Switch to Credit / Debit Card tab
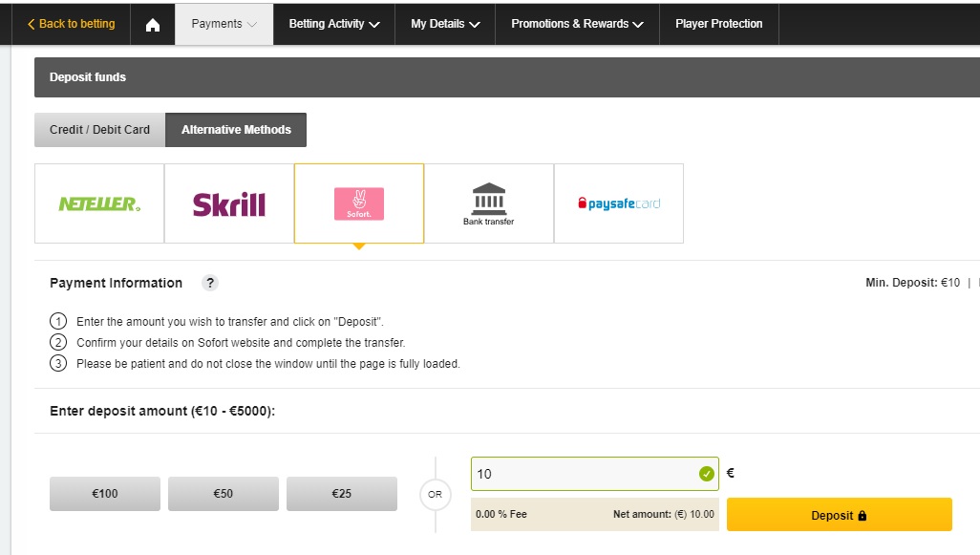This screenshot has height=555, width=980. pyautogui.click(x=100, y=130)
